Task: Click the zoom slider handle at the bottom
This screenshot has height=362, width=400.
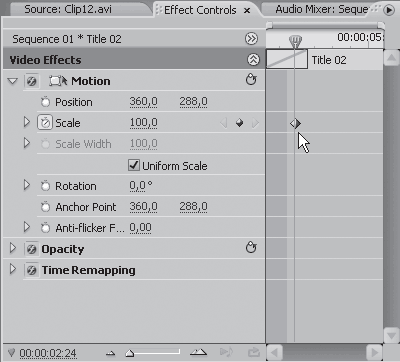Action: click(x=129, y=353)
